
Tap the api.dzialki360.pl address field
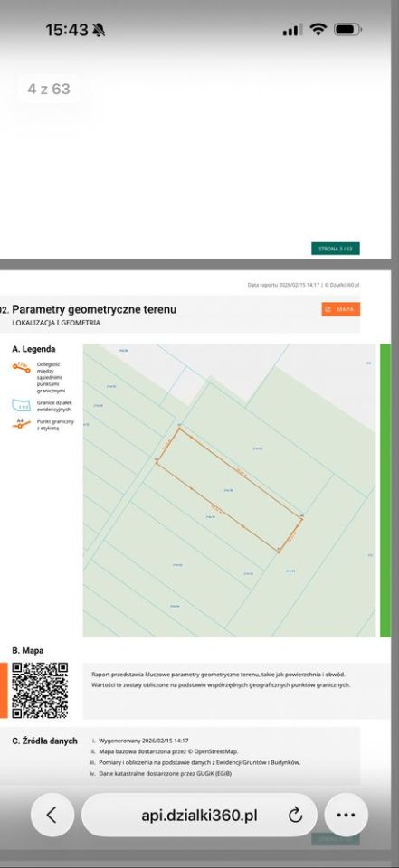click(199, 815)
